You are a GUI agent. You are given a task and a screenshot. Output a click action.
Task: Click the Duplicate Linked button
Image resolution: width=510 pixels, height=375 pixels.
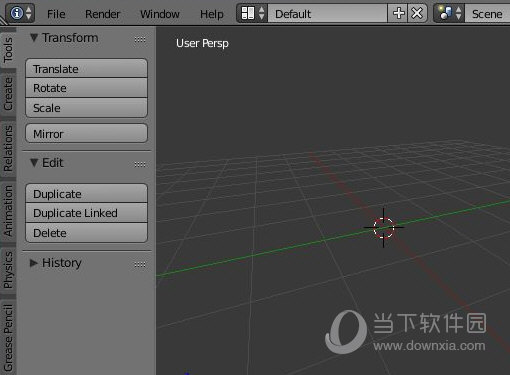click(x=86, y=213)
